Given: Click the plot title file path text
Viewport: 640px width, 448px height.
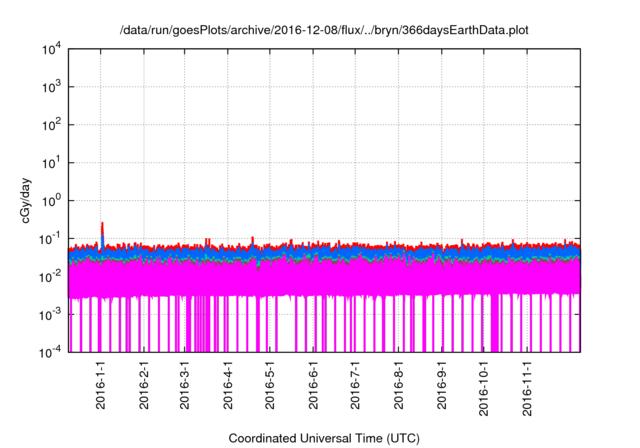Looking at the screenshot, I should pyautogui.click(x=324, y=31).
